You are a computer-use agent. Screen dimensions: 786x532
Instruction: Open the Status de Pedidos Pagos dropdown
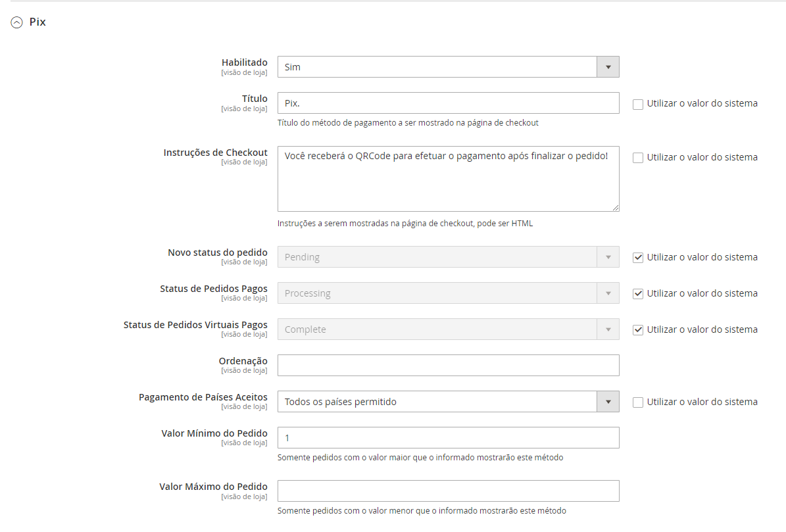point(448,293)
